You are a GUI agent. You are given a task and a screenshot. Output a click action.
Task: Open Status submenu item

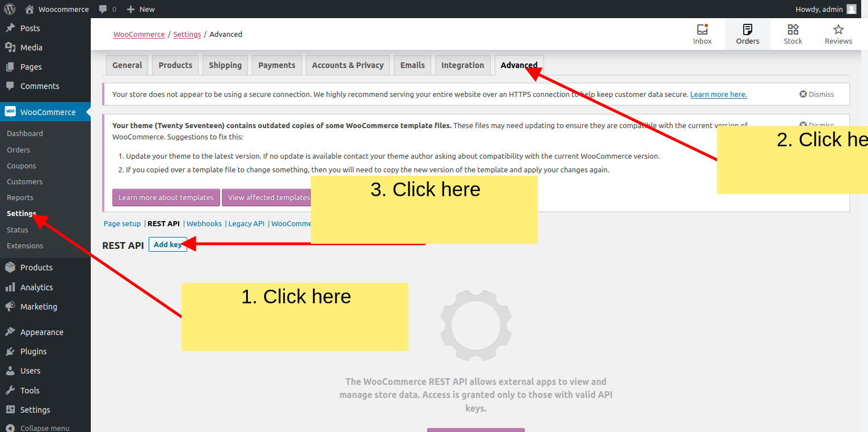point(18,230)
